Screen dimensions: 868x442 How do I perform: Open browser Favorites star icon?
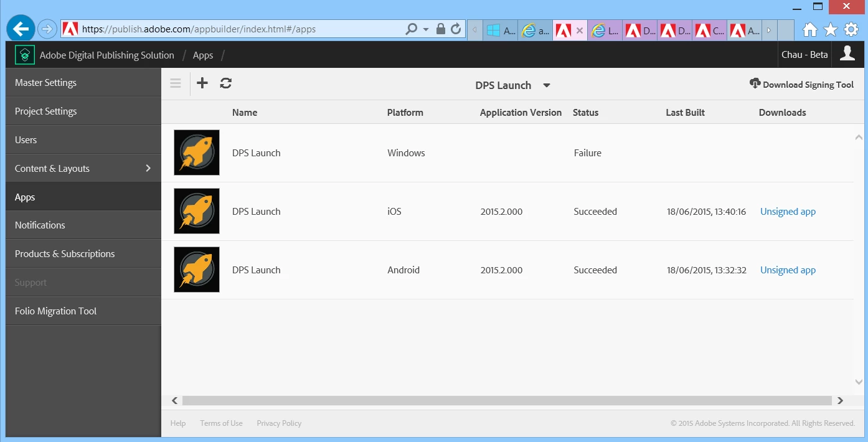[x=831, y=29]
